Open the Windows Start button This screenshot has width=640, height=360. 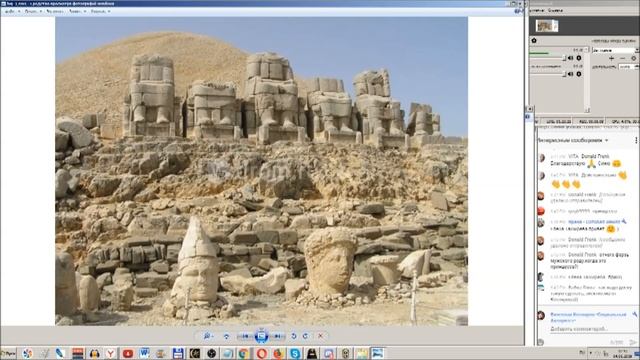8,353
